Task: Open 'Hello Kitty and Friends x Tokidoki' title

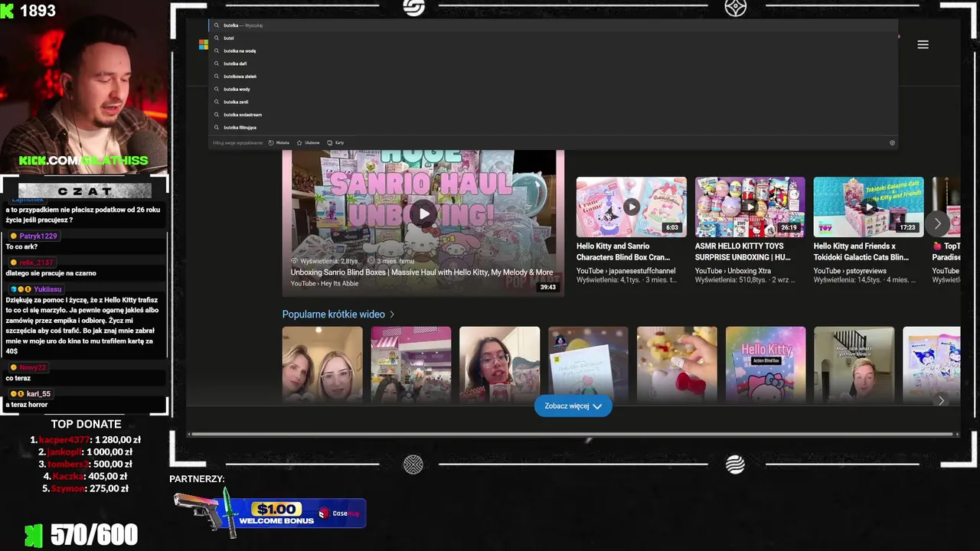Action: click(861, 252)
